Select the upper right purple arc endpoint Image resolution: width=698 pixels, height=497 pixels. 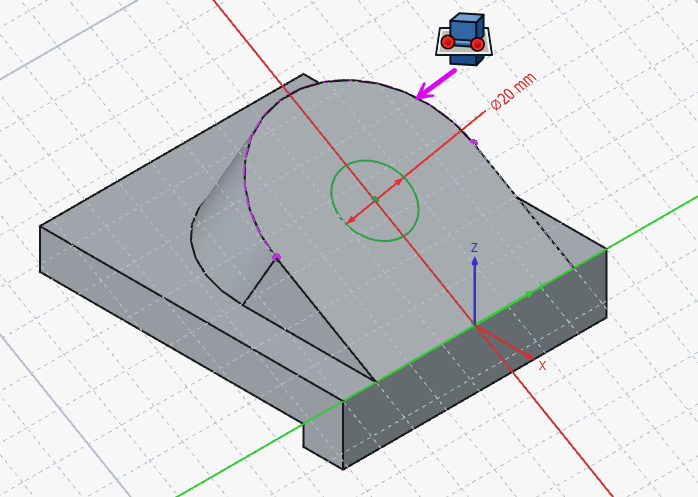pos(473,143)
